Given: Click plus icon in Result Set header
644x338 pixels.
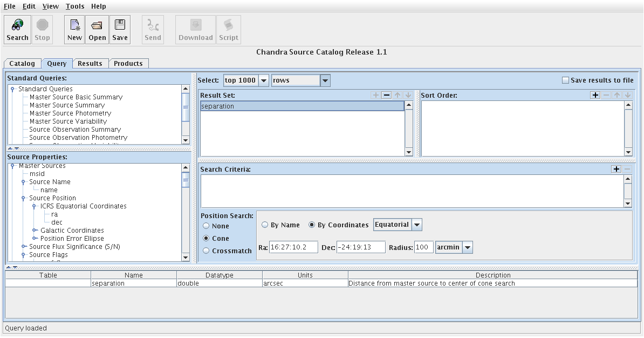Looking at the screenshot, I should (375, 95).
